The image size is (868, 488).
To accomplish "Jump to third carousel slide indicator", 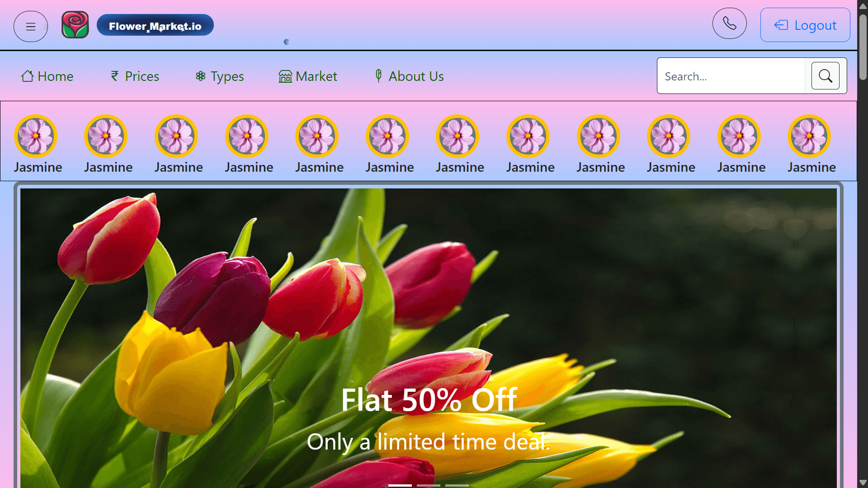I will coord(457,485).
